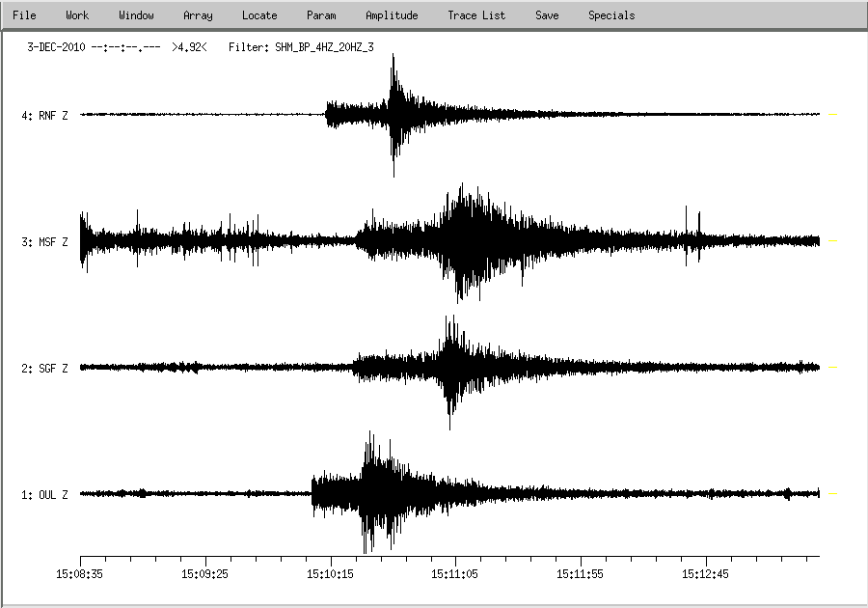
Task: Open the Trace List menu
Action: pos(476,15)
